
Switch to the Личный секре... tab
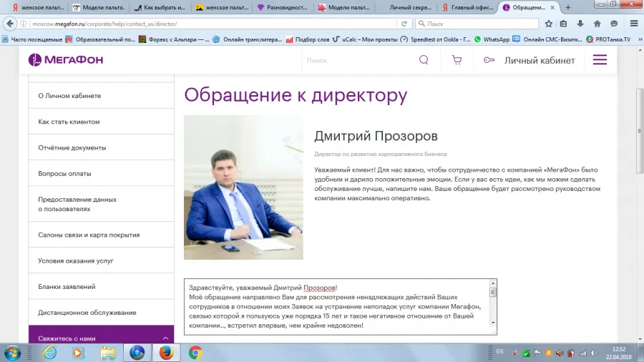pos(406,7)
